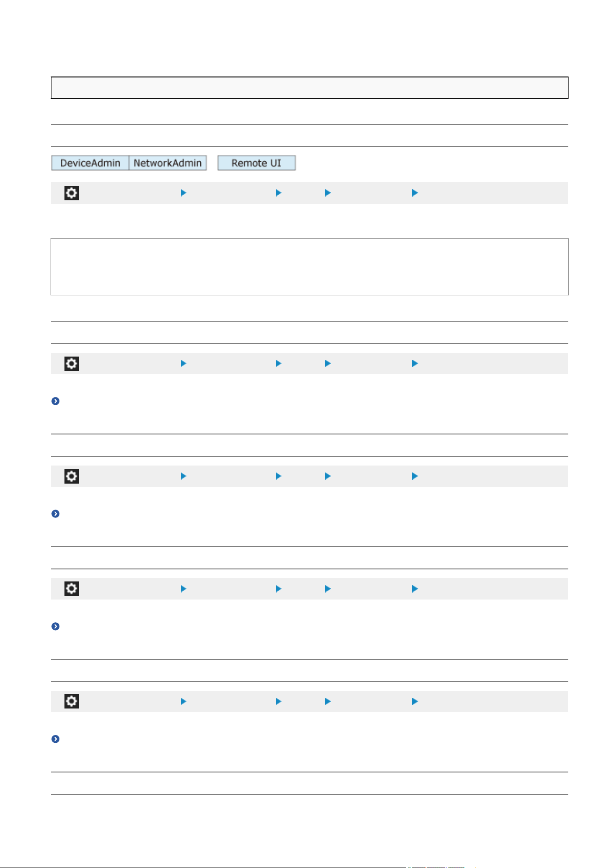Click first blue arrow in fourth breadcrumb bar

[x=184, y=589]
